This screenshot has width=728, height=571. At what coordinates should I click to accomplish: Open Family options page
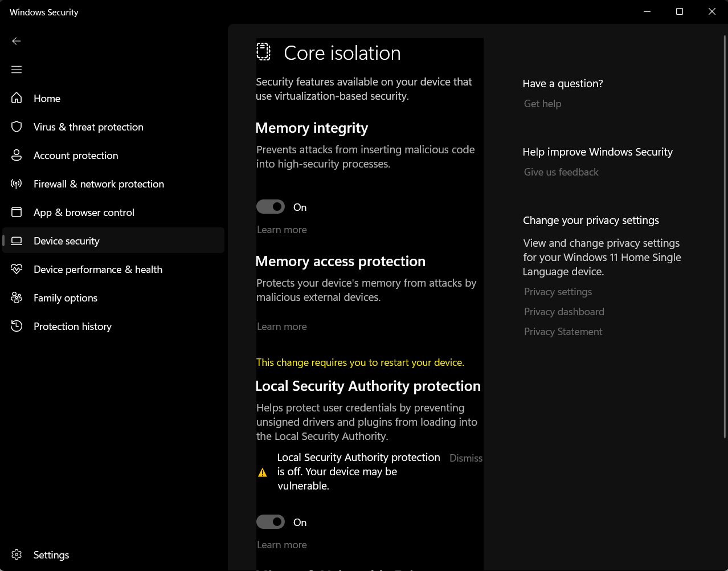[x=113, y=297]
